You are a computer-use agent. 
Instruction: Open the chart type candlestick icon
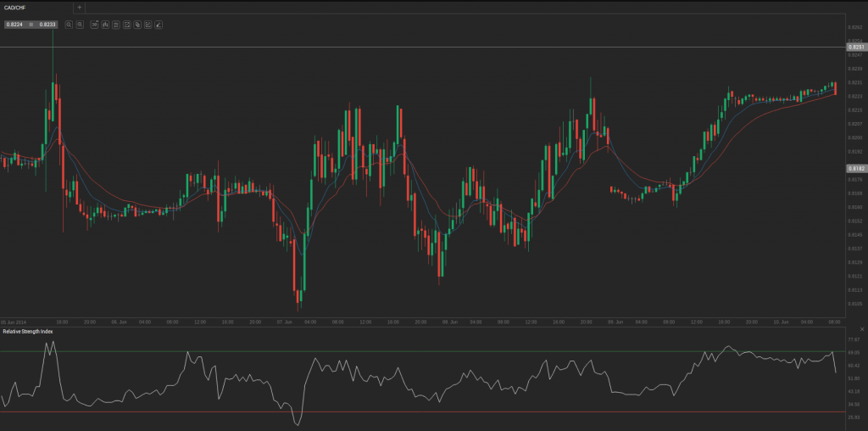[x=105, y=25]
